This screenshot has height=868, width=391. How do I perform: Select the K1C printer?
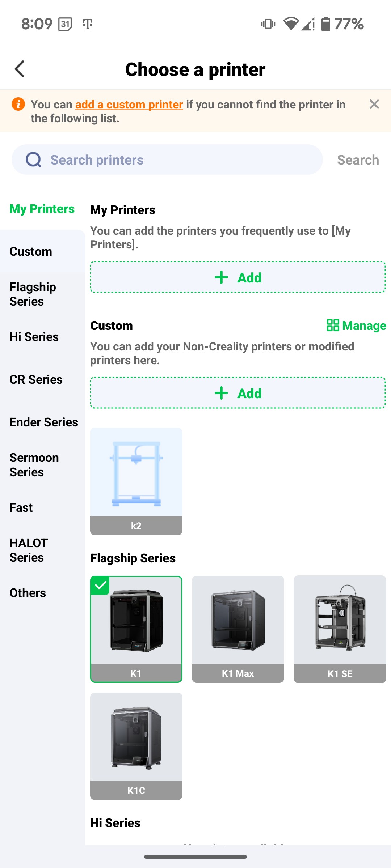tap(136, 746)
